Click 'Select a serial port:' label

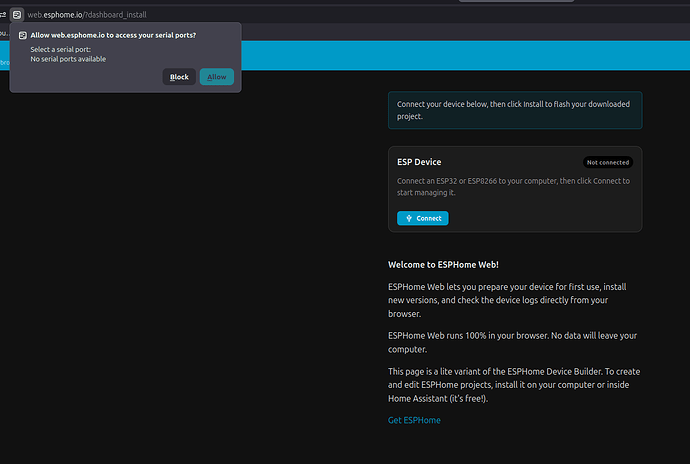tap(61, 49)
